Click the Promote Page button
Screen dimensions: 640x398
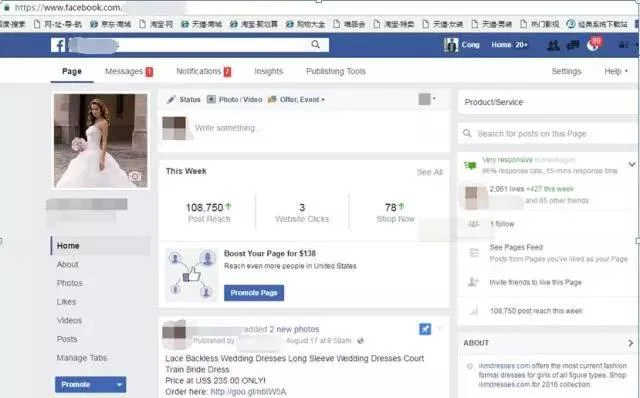click(254, 293)
